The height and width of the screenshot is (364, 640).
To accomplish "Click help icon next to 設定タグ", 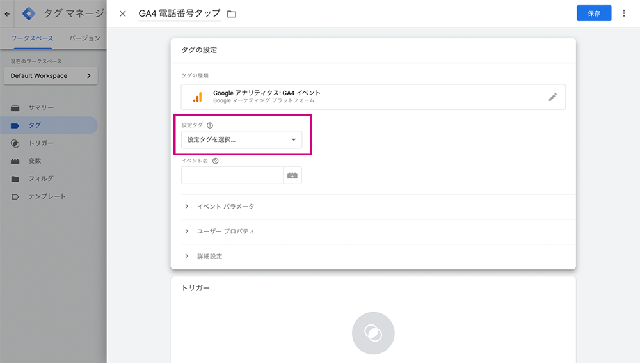I will [x=210, y=125].
